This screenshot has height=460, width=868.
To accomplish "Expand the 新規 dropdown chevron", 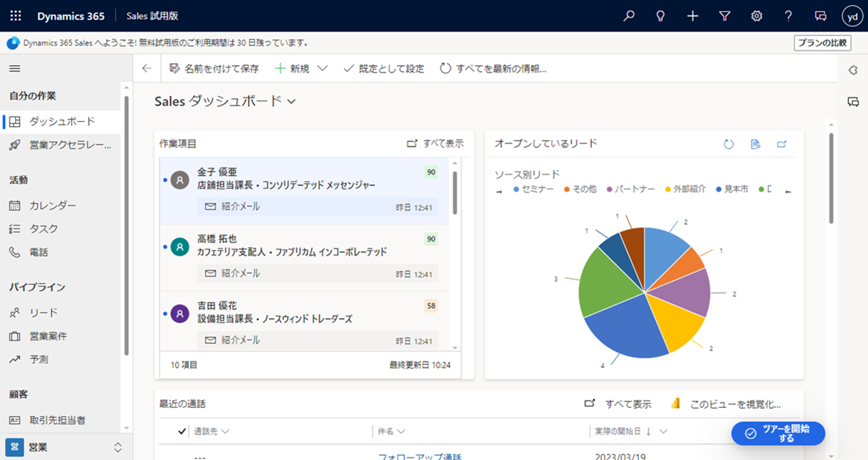I will 322,69.
